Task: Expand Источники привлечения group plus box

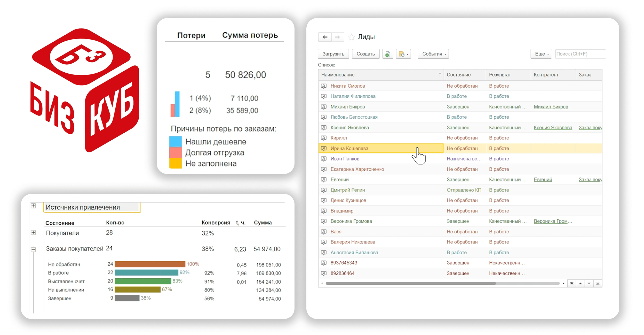Action: 33,206
